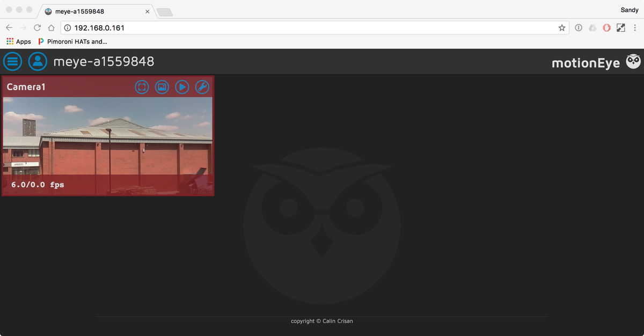The height and width of the screenshot is (336, 644).
Task: Click the Sandy profile name
Action: 628,10
